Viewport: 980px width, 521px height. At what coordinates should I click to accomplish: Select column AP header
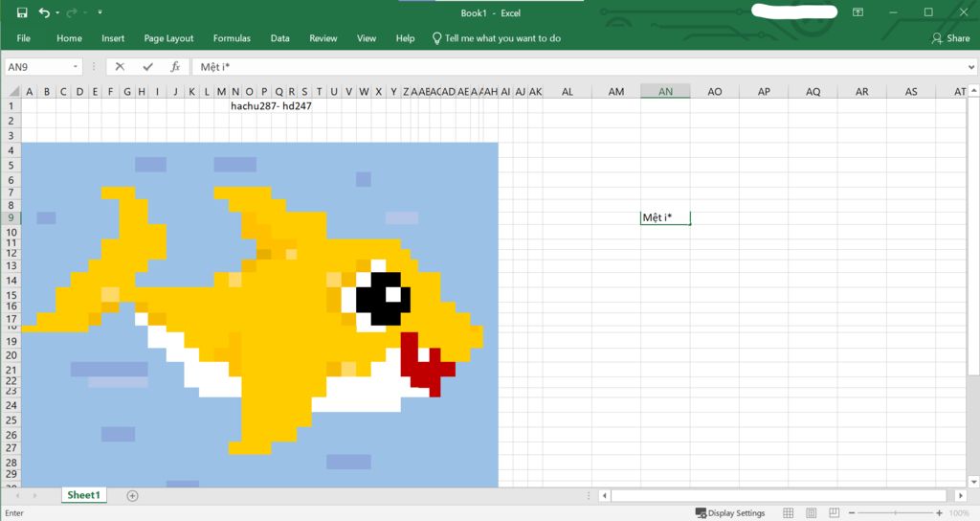pos(764,91)
